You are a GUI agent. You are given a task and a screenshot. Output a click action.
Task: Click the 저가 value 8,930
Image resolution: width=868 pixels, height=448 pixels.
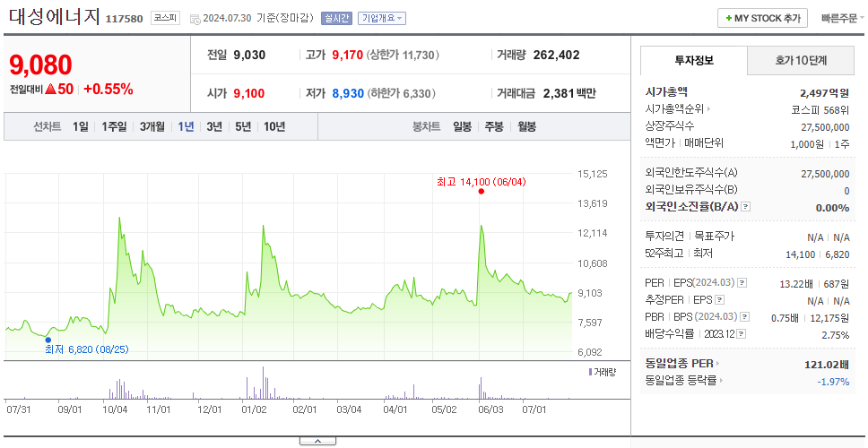point(348,93)
